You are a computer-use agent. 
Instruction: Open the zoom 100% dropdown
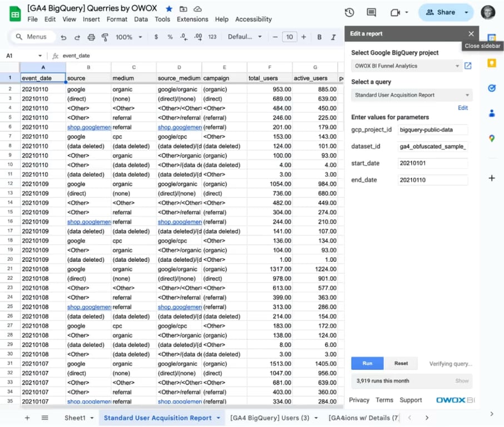coord(129,37)
